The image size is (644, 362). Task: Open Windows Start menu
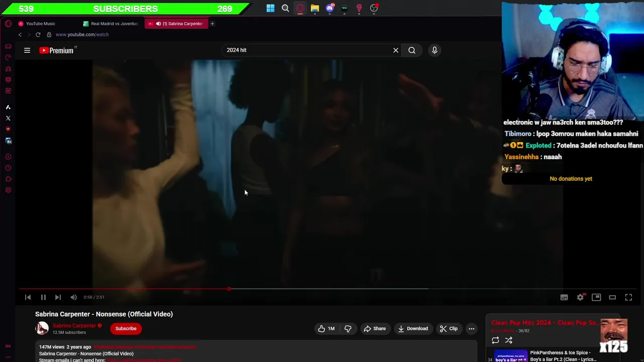pos(270,8)
